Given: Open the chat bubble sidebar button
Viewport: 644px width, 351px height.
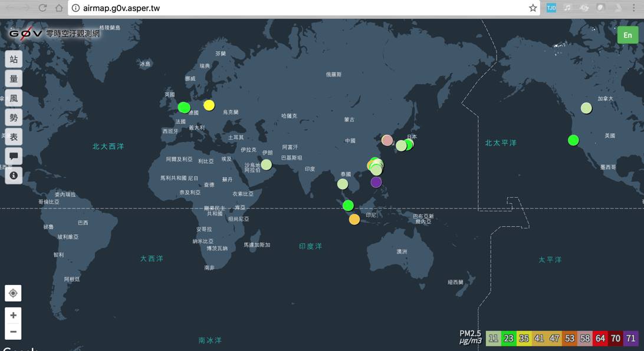Looking at the screenshot, I should click(x=14, y=156).
